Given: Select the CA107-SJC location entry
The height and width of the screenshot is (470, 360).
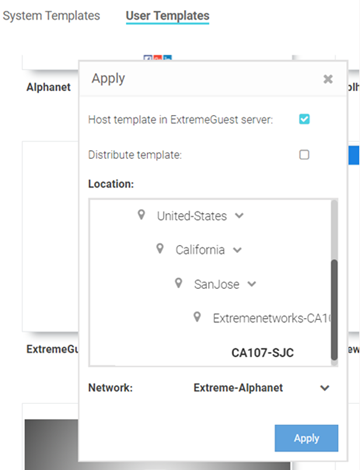Looking at the screenshot, I should [x=263, y=353].
